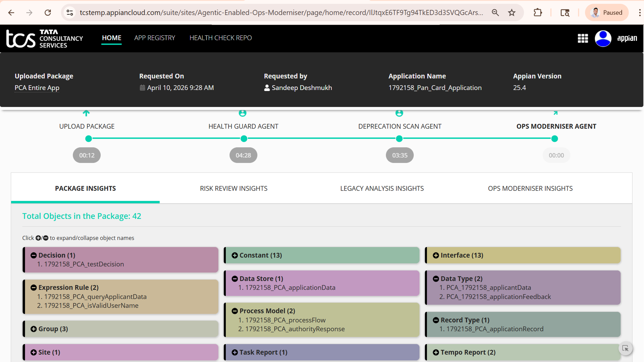Click requester name Sandeep Deshmukh
The width and height of the screenshot is (644, 362).
tap(302, 88)
